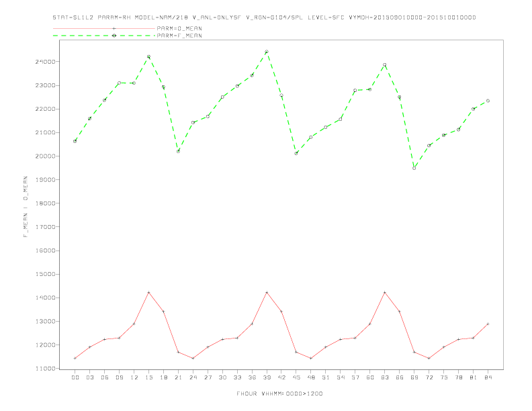Click the 15000 y-axis tick label

pos(46,275)
